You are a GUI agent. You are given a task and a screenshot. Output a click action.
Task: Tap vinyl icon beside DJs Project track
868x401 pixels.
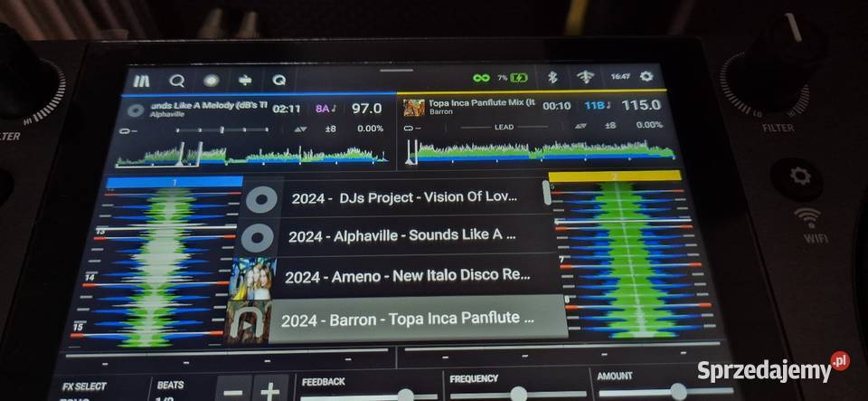[262, 199]
